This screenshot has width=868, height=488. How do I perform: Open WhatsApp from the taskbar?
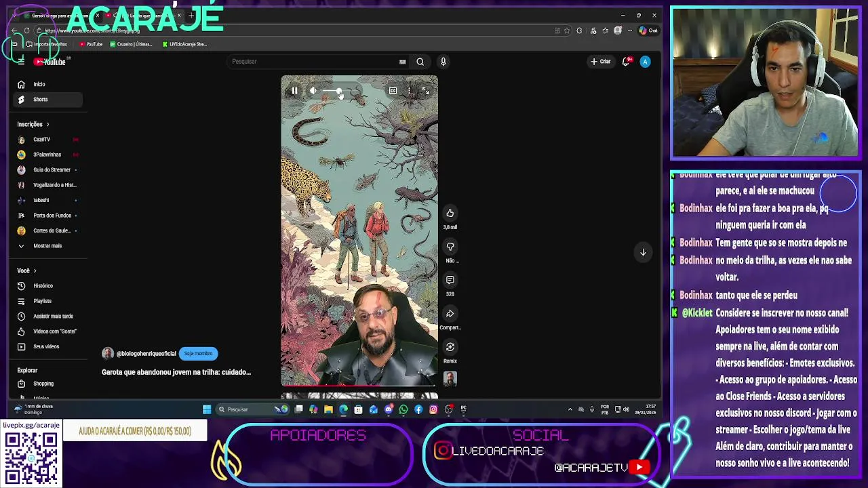pyautogui.click(x=403, y=409)
